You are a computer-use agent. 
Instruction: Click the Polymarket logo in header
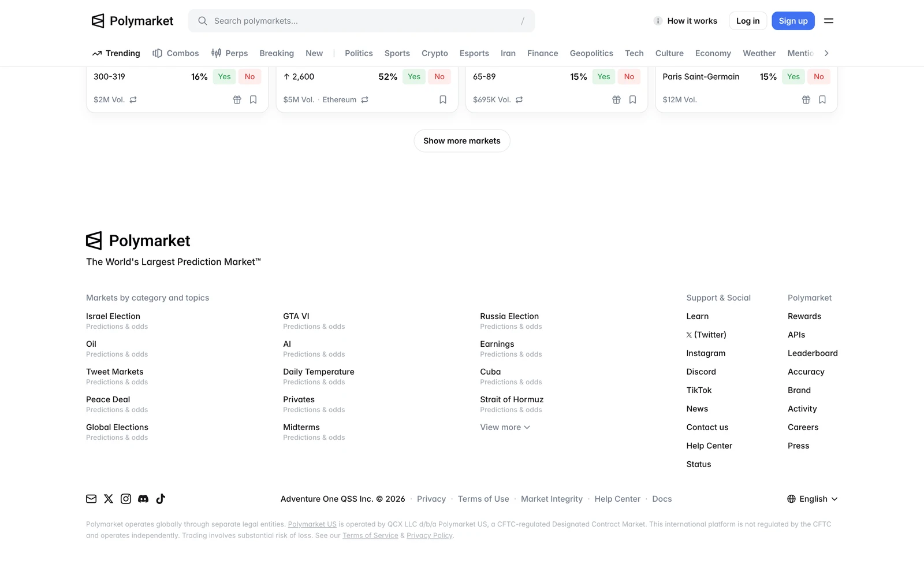tap(132, 21)
